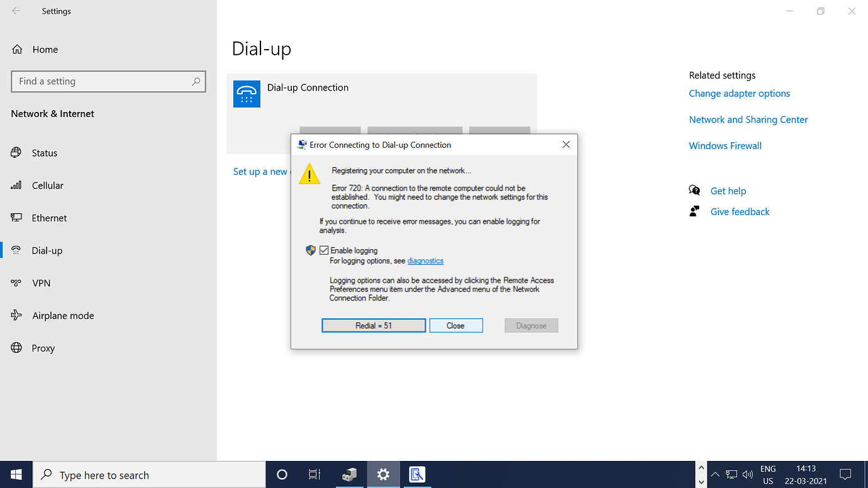
Task: Open Network and Sharing Center
Action: (748, 119)
